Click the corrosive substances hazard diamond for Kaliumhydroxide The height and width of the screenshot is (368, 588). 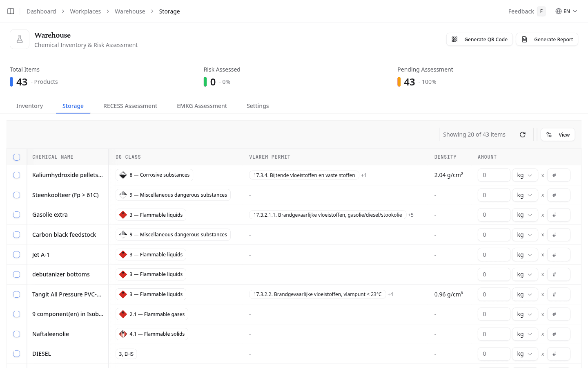pos(122,175)
